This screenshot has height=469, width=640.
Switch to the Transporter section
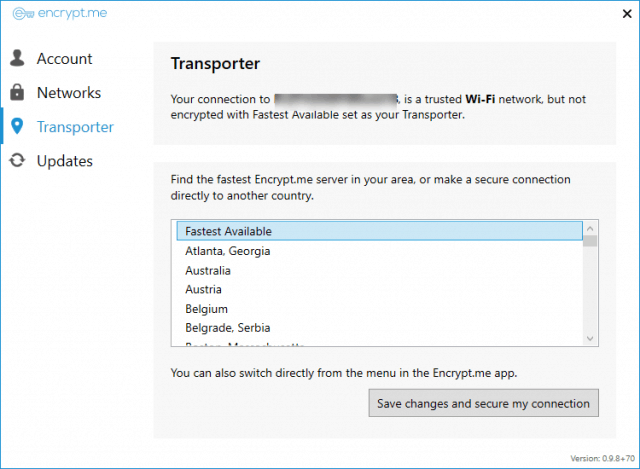(75, 127)
